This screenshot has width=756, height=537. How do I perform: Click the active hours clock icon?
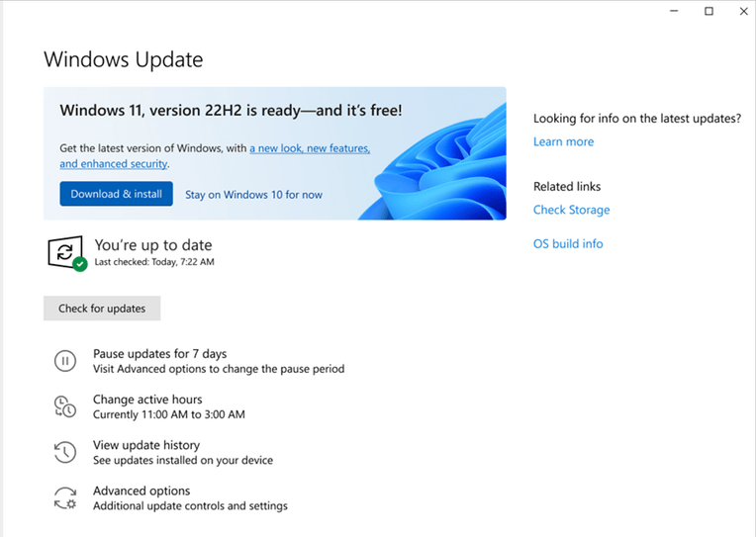pos(64,406)
